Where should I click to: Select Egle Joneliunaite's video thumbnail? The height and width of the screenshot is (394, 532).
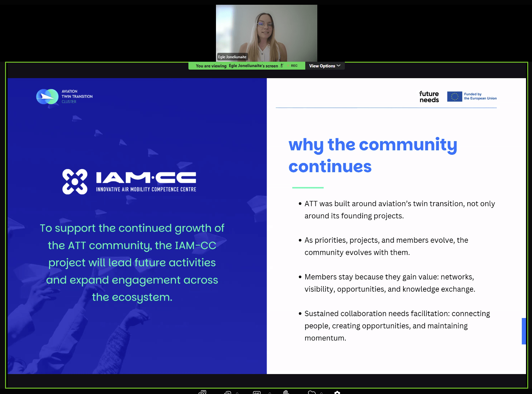pos(266,33)
